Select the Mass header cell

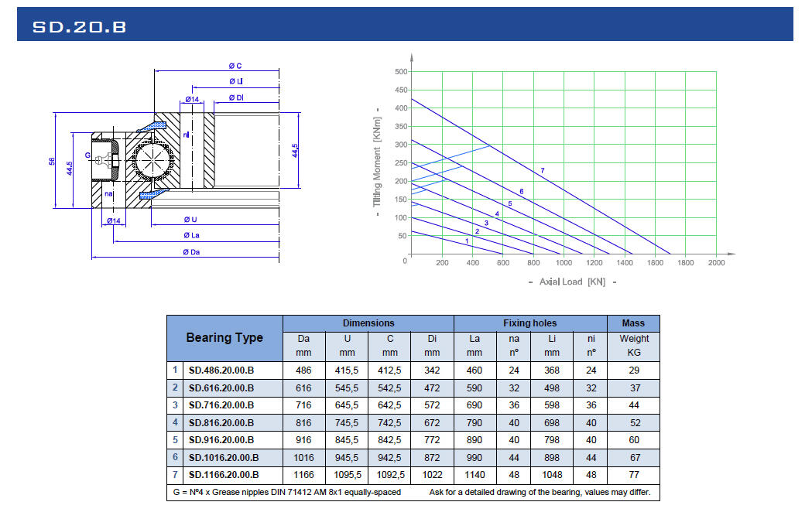(x=632, y=323)
